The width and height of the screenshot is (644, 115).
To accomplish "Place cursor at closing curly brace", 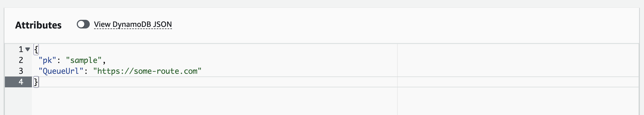I will (36, 82).
